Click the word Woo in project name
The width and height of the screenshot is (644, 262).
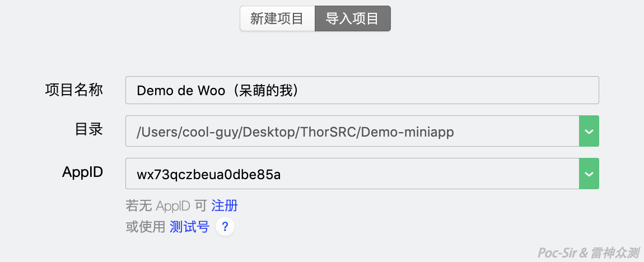coord(212,91)
